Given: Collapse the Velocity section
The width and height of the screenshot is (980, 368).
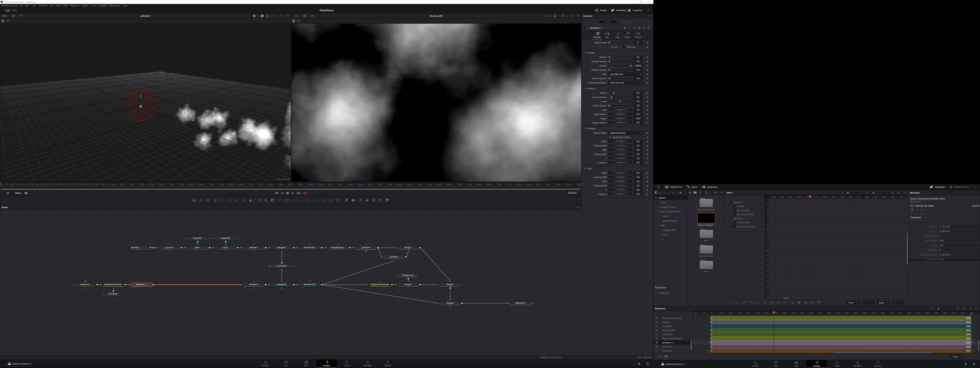Looking at the screenshot, I should coord(586,89).
